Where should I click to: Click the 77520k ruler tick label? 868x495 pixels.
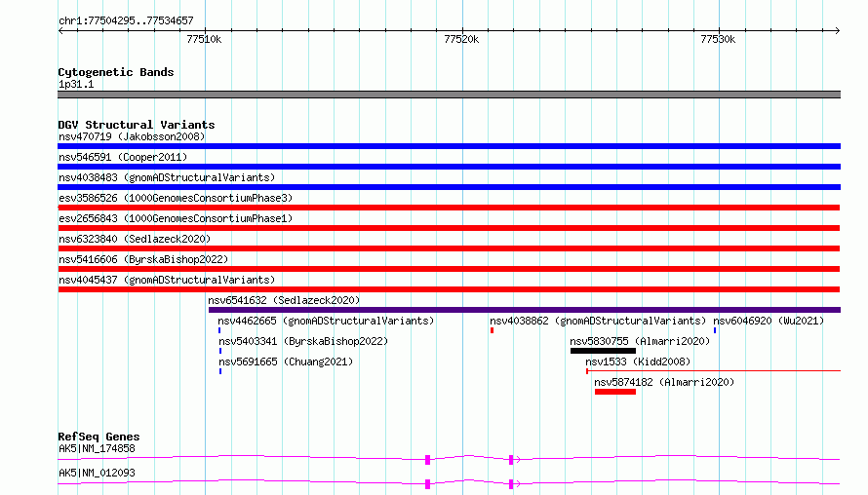(461, 39)
